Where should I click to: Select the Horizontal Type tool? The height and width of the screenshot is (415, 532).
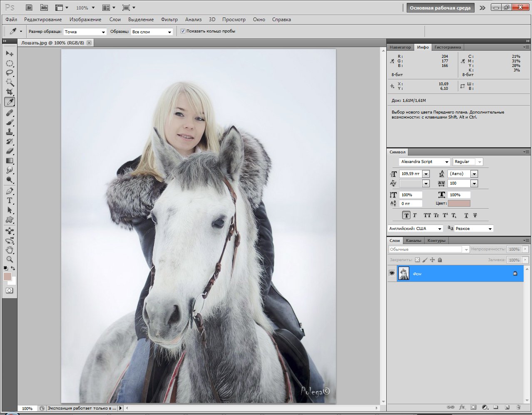coord(10,200)
